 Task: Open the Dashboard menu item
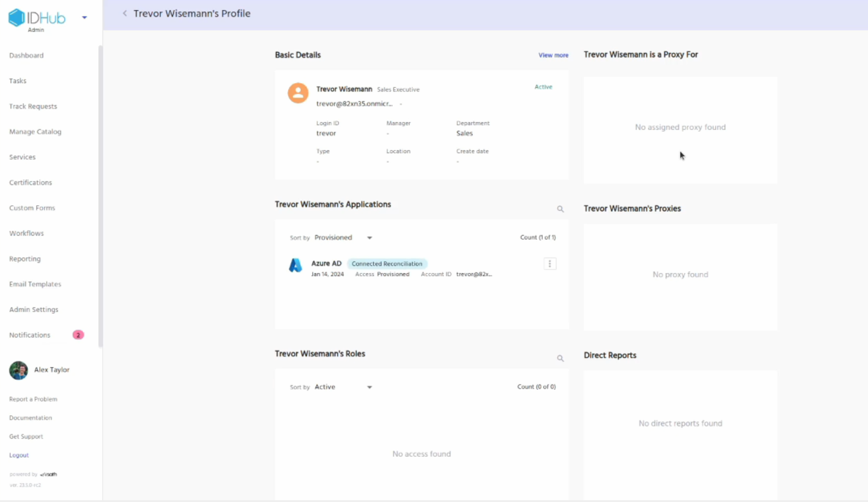(27, 56)
